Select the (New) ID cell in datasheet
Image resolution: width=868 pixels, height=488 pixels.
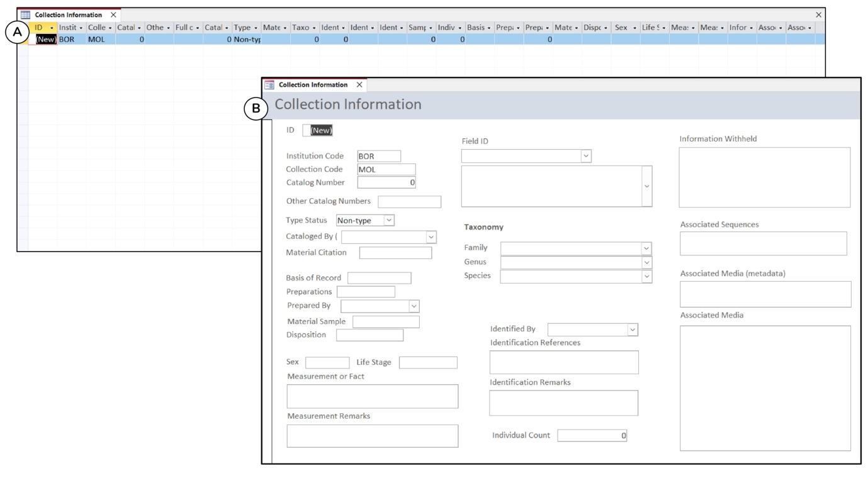(x=43, y=39)
